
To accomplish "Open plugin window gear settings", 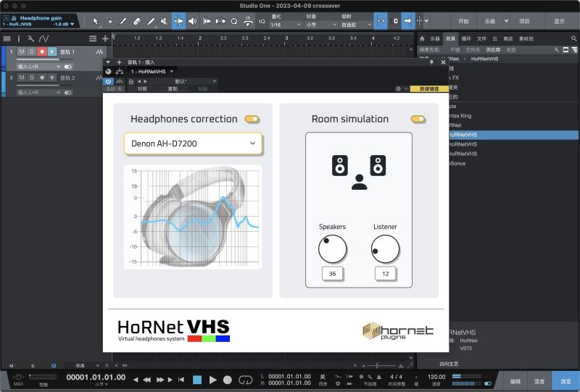I will tap(398, 88).
